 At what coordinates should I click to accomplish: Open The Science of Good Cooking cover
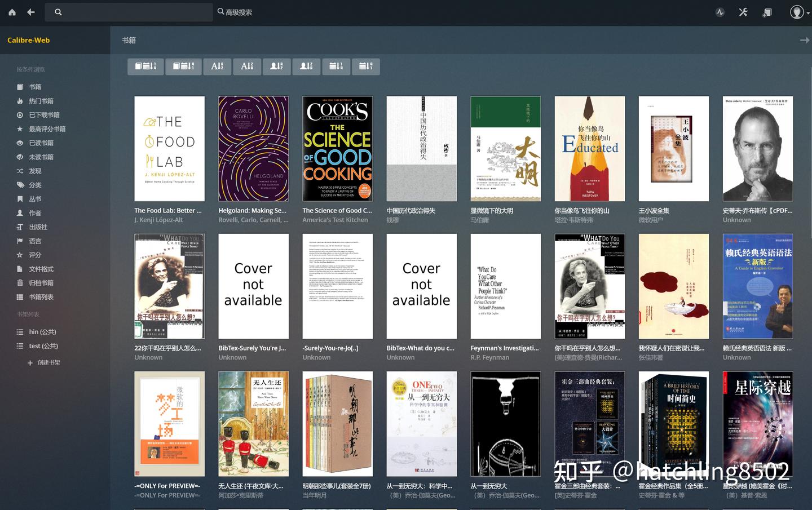[x=337, y=149]
